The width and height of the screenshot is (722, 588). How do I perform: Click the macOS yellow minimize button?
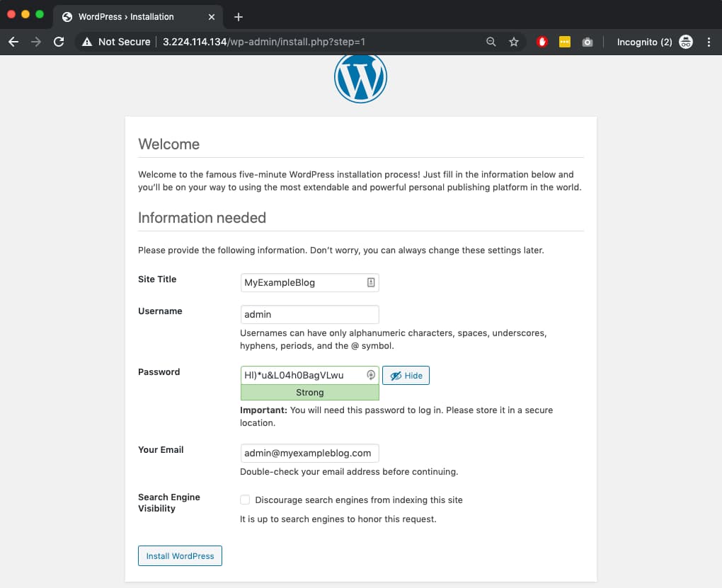(25, 14)
